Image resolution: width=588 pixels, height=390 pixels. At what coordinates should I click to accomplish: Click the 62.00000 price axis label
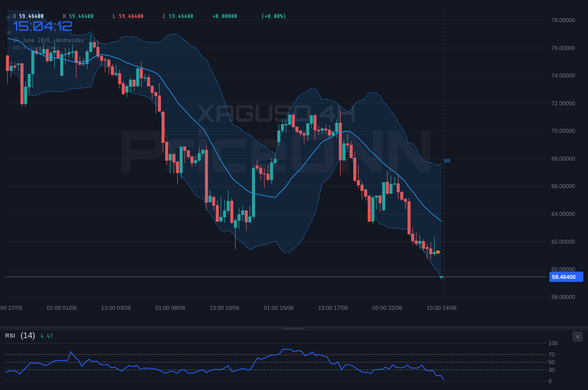tap(563, 242)
